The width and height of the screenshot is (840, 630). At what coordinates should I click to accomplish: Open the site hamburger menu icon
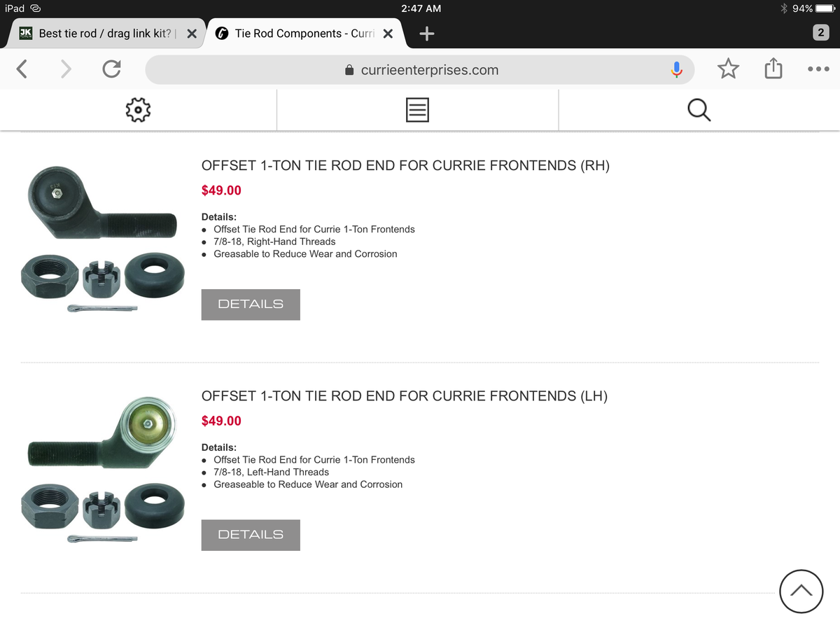click(x=417, y=109)
